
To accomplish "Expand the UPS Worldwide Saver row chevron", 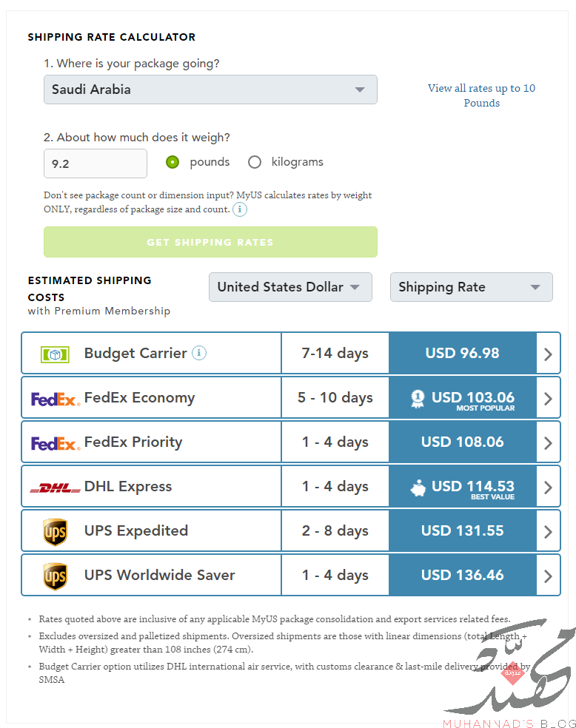I will 548,576.
